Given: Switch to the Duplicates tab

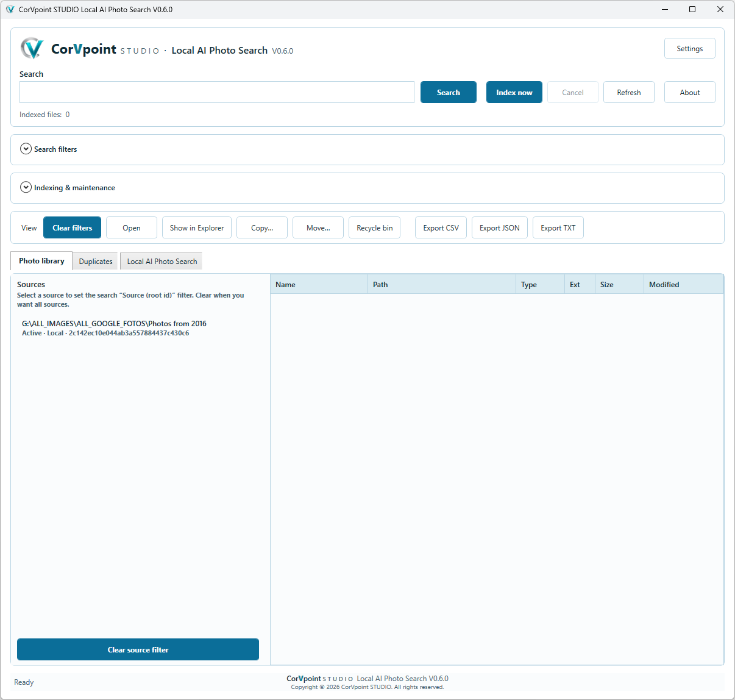Looking at the screenshot, I should click(96, 262).
